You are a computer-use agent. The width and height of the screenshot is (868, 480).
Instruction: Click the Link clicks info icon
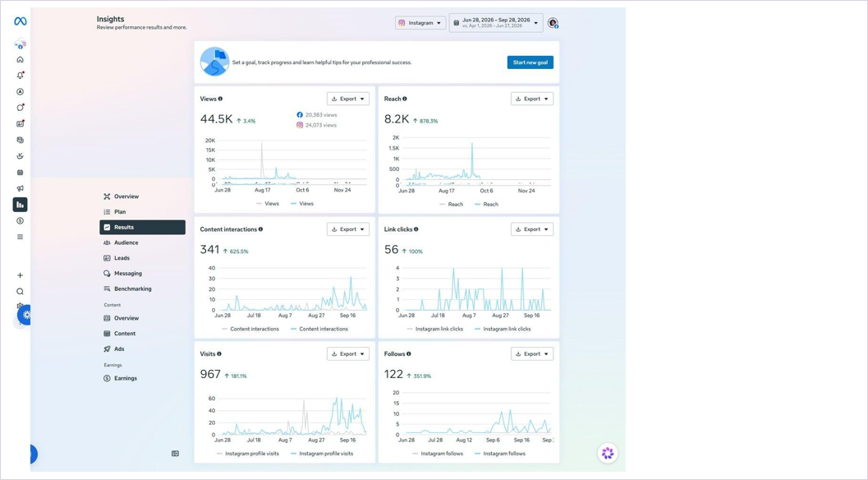(x=416, y=229)
